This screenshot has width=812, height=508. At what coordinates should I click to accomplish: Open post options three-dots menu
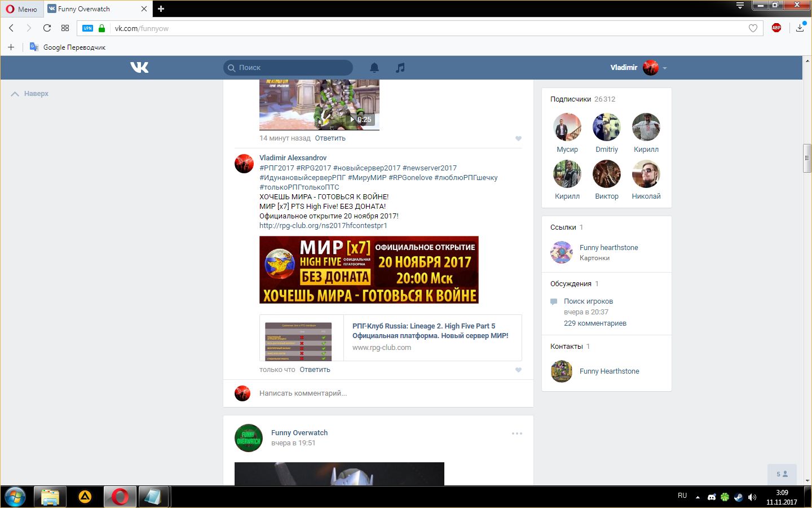[x=517, y=433]
